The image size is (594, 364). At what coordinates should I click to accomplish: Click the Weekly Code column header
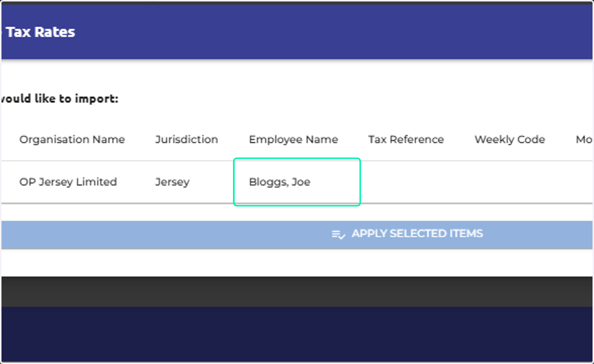(510, 140)
